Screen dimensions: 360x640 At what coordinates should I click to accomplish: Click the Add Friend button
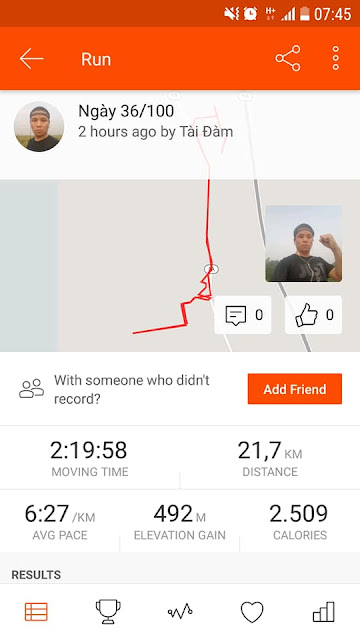point(295,389)
